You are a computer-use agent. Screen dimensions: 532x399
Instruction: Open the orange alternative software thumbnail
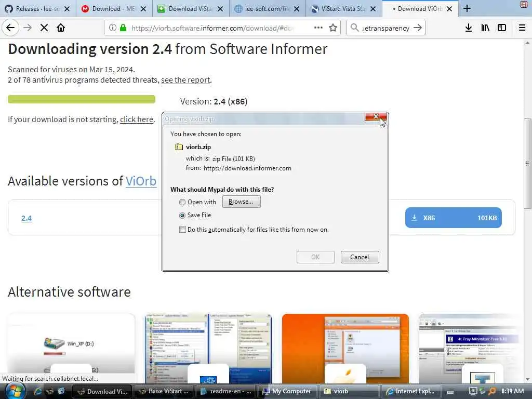pyautogui.click(x=345, y=348)
